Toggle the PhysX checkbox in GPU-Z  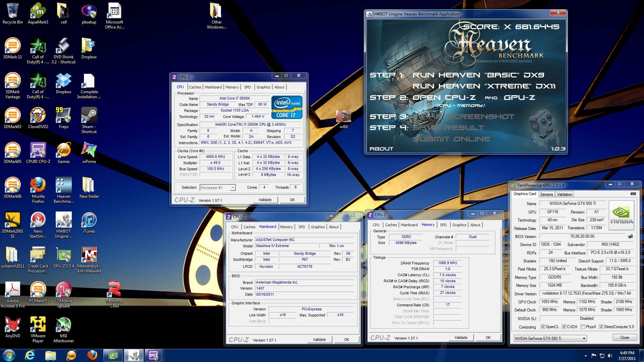pos(583,327)
